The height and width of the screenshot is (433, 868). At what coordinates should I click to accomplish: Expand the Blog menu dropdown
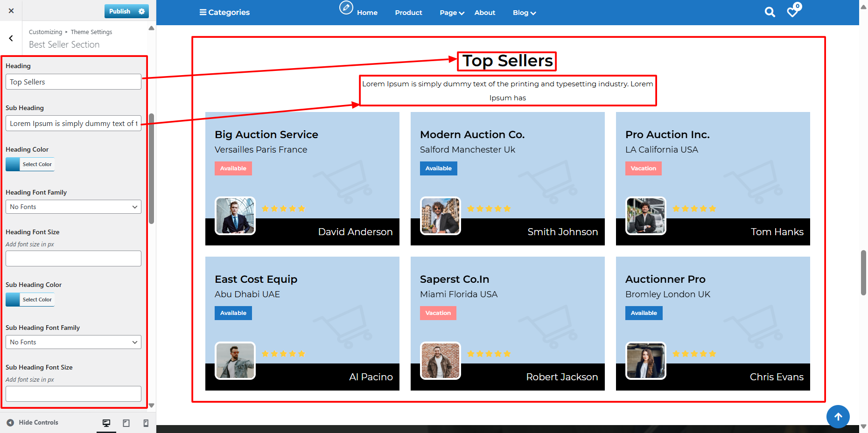(524, 13)
